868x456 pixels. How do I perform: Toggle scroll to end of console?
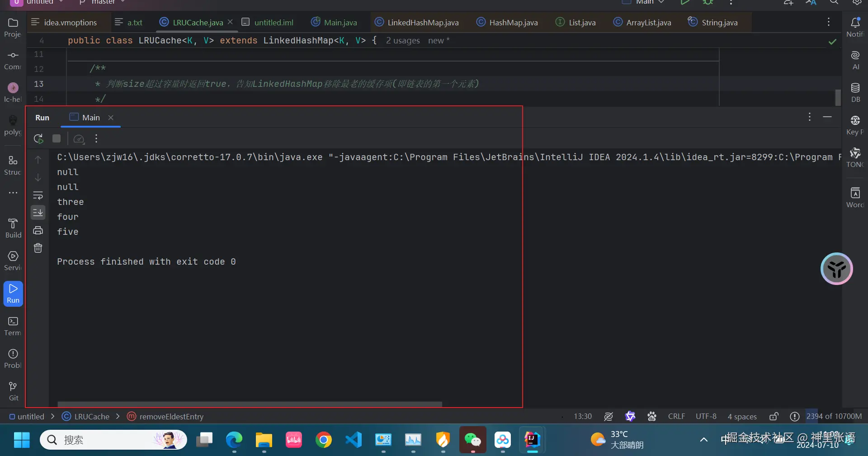38,213
